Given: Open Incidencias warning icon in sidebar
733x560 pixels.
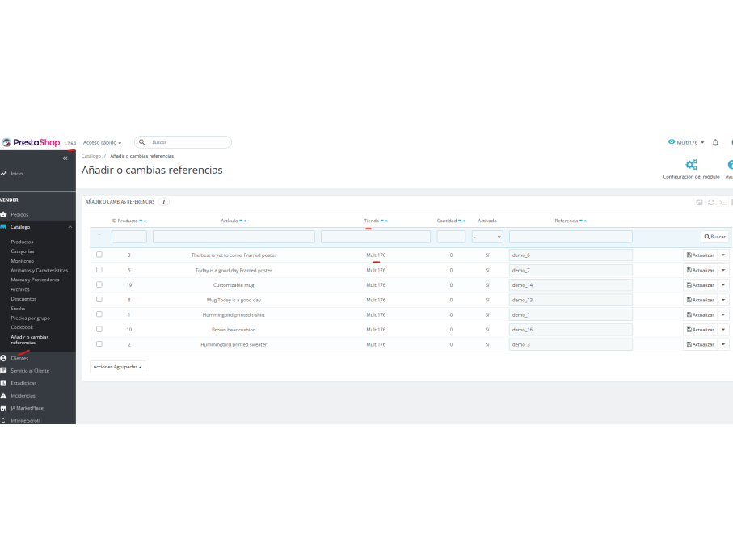Looking at the screenshot, I should coord(4,395).
